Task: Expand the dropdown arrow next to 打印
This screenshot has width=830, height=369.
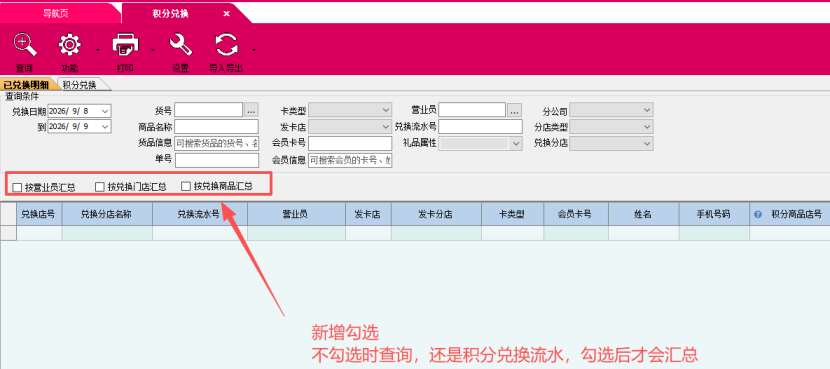Action: click(x=153, y=50)
